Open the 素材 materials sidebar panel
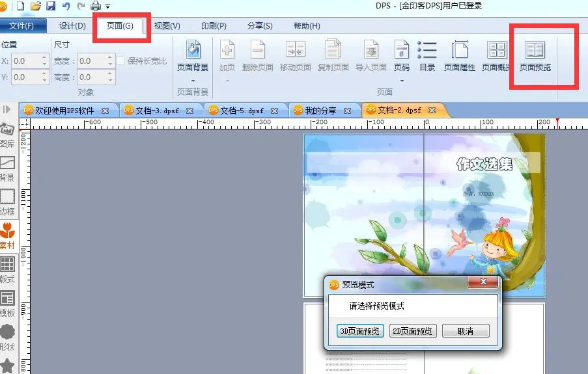The height and width of the screenshot is (374, 588). coord(7,236)
